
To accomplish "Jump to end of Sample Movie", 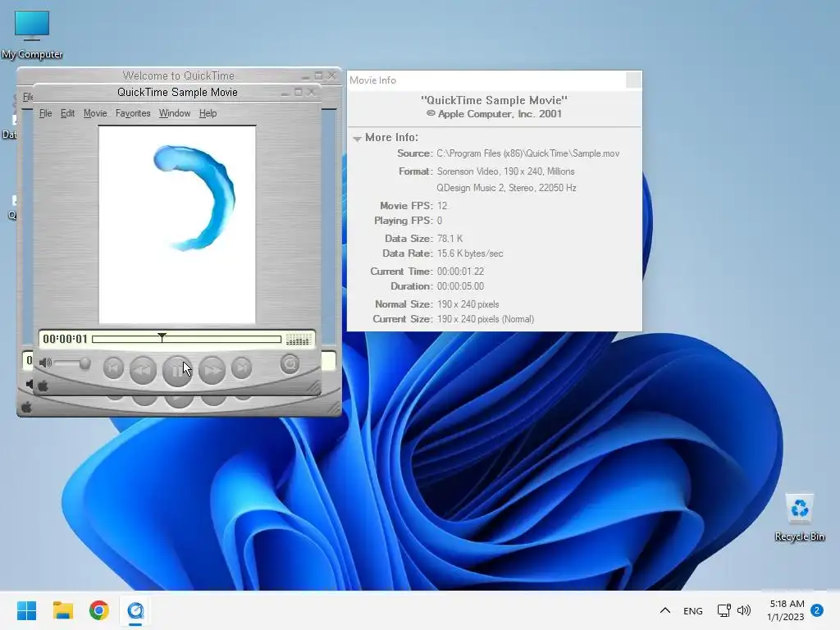I will (242, 368).
